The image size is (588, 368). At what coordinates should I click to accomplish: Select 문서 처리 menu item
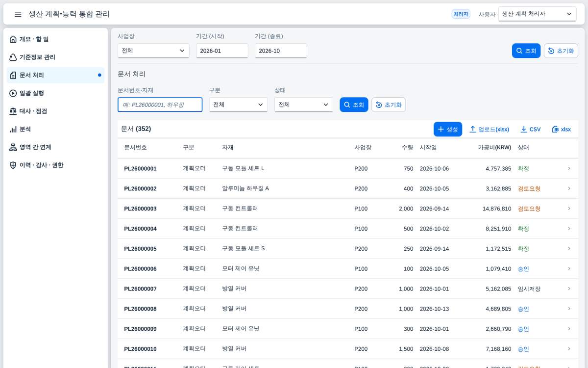tap(55, 75)
